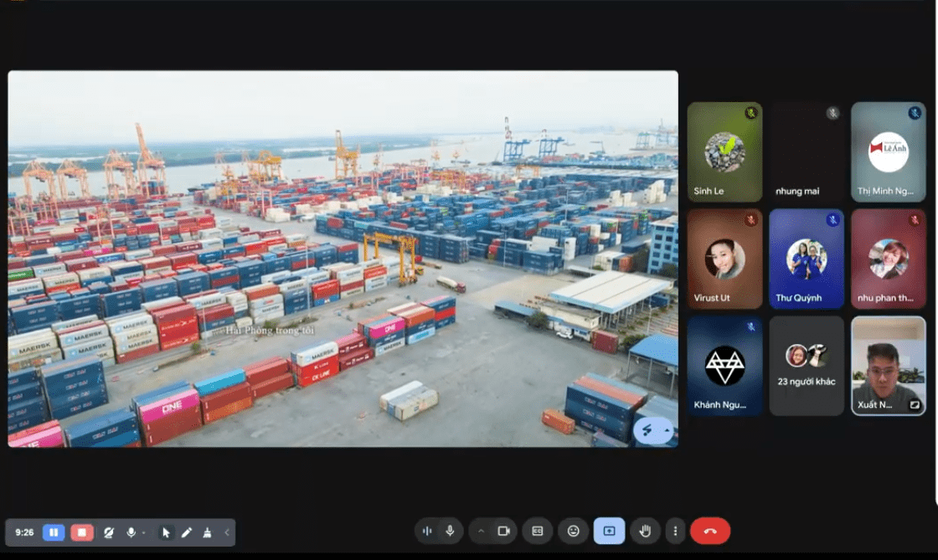This screenshot has height=560, width=938.
Task: Mute the meeting microphone
Action: [450, 531]
